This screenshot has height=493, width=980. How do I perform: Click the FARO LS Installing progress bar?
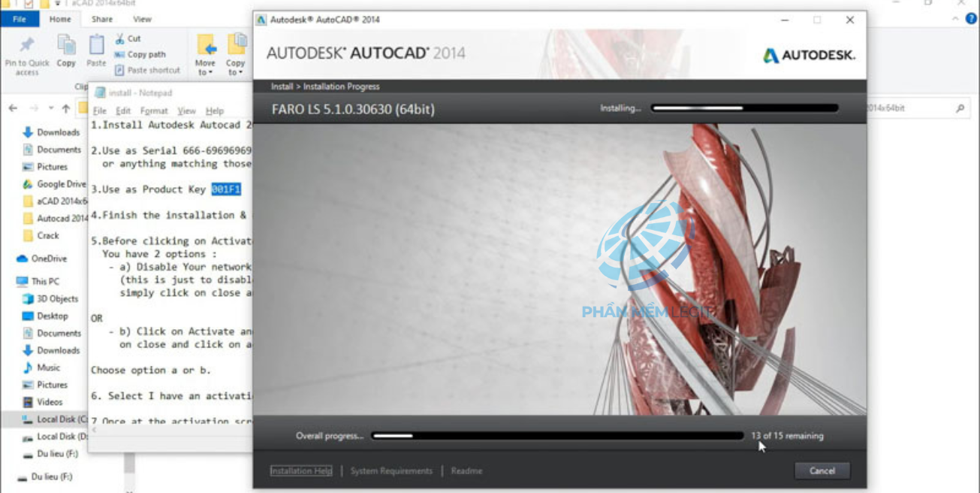(x=744, y=108)
